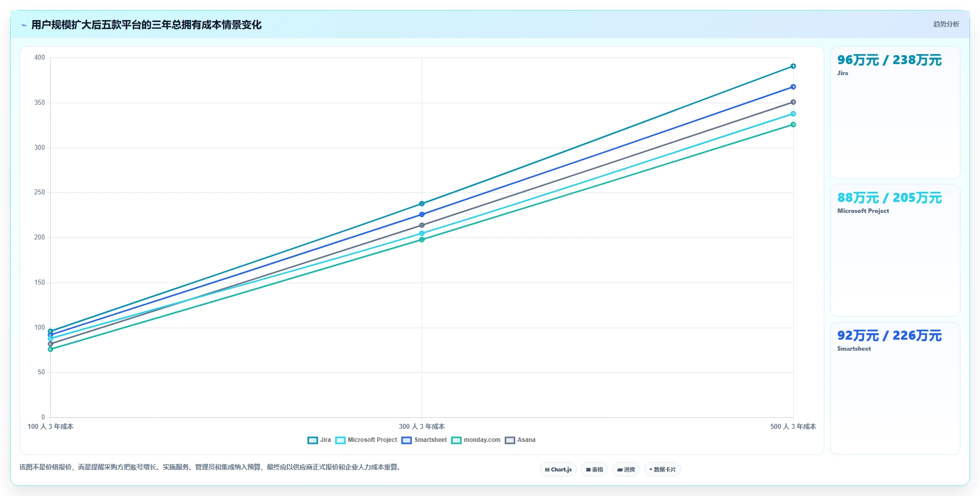Toggle the Smartsheet legend item
The width and height of the screenshot is (980, 496).
(x=424, y=440)
